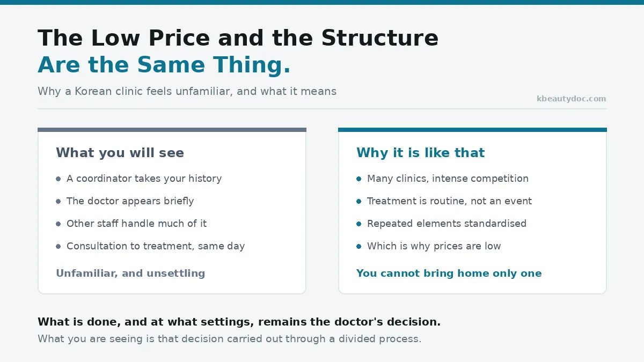Click bullet dot beside 'A coordinator takes your history'

(x=58, y=179)
